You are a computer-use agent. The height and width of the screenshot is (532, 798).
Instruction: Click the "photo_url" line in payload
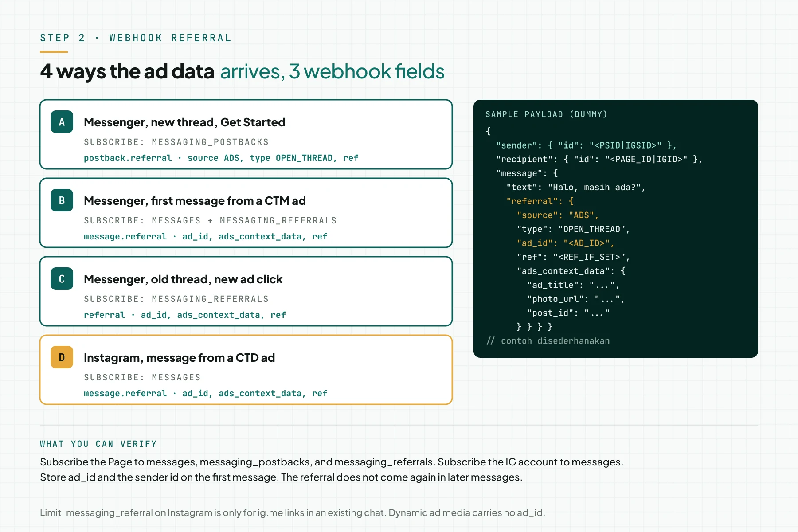point(576,299)
